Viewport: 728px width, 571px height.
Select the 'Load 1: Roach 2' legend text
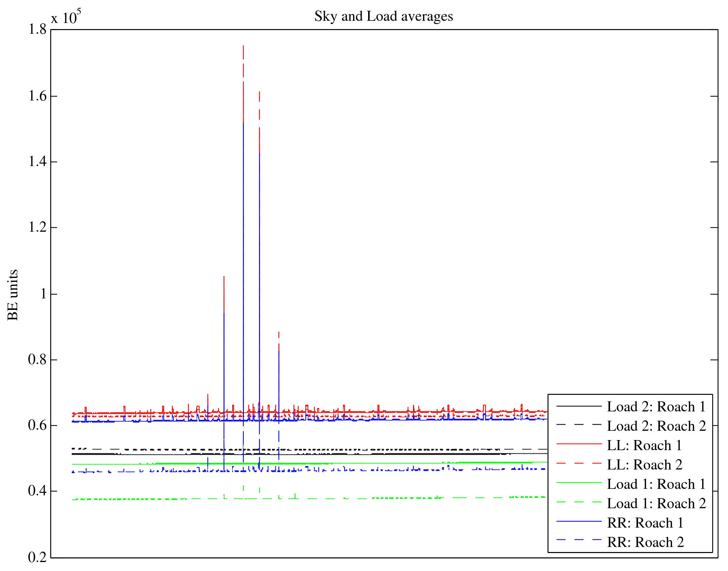coord(656,504)
